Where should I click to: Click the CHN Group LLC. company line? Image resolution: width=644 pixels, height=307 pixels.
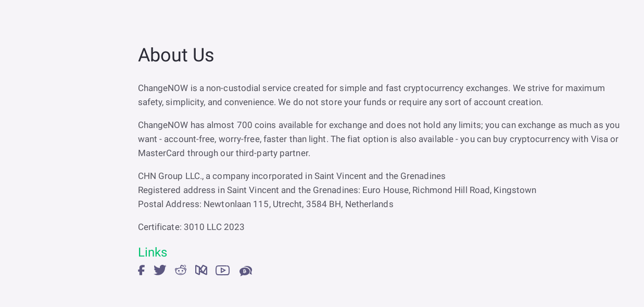[292, 176]
